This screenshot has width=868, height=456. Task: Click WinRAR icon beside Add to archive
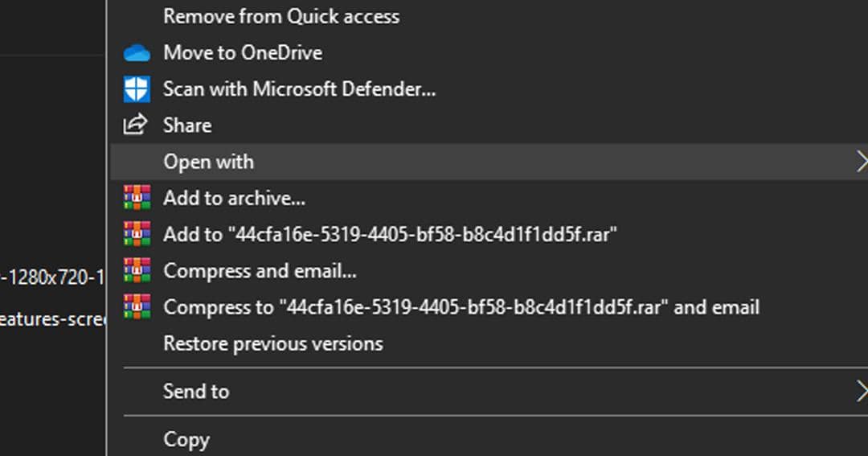point(137,198)
